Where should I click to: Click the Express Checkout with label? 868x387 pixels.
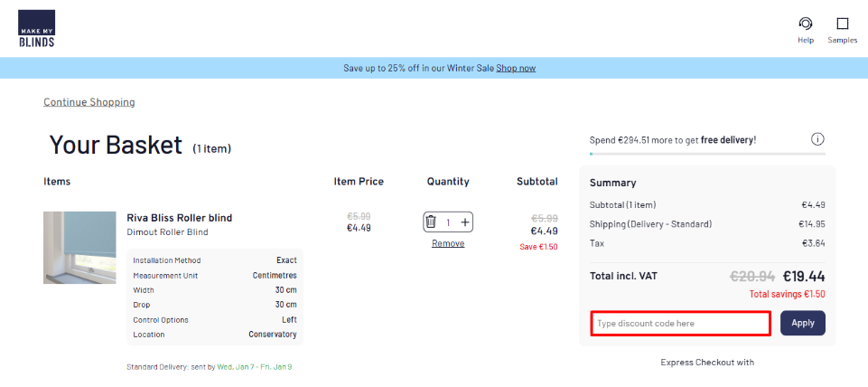click(x=706, y=363)
